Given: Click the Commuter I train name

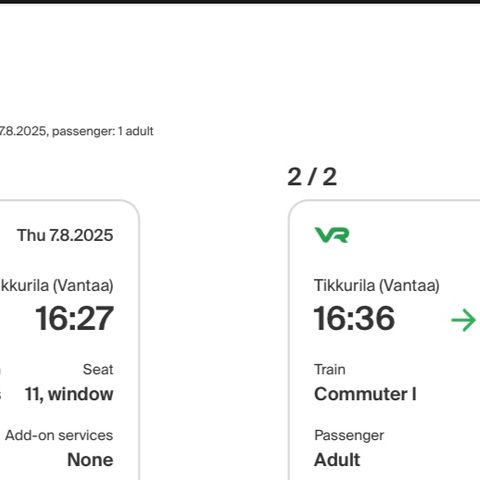Looking at the screenshot, I should tap(365, 394).
